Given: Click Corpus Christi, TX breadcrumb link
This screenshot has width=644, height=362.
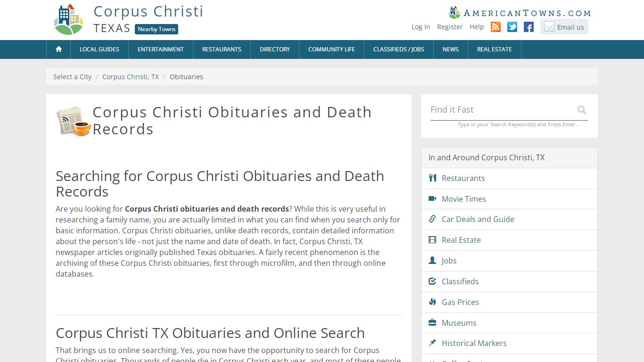Looking at the screenshot, I should point(131,76).
